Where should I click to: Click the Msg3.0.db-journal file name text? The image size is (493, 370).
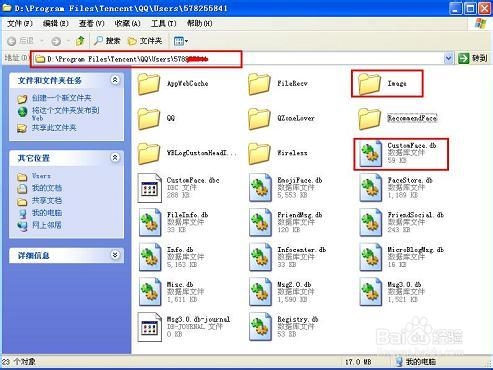(198, 319)
